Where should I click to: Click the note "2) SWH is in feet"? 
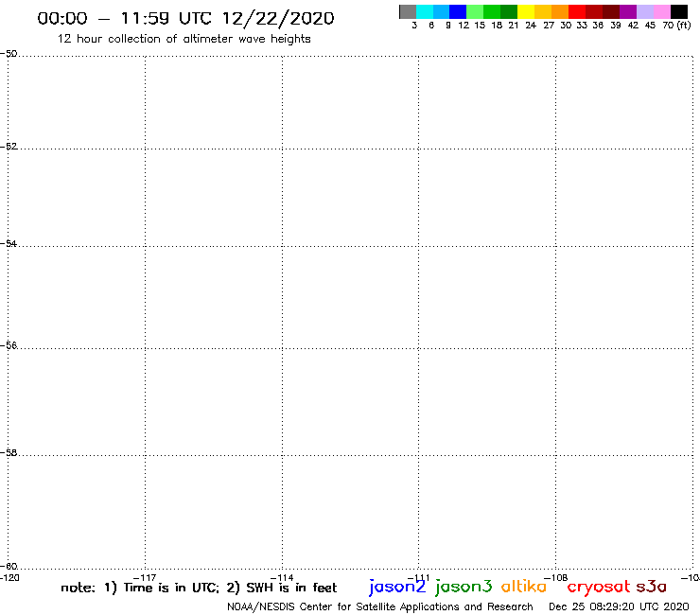(282, 588)
